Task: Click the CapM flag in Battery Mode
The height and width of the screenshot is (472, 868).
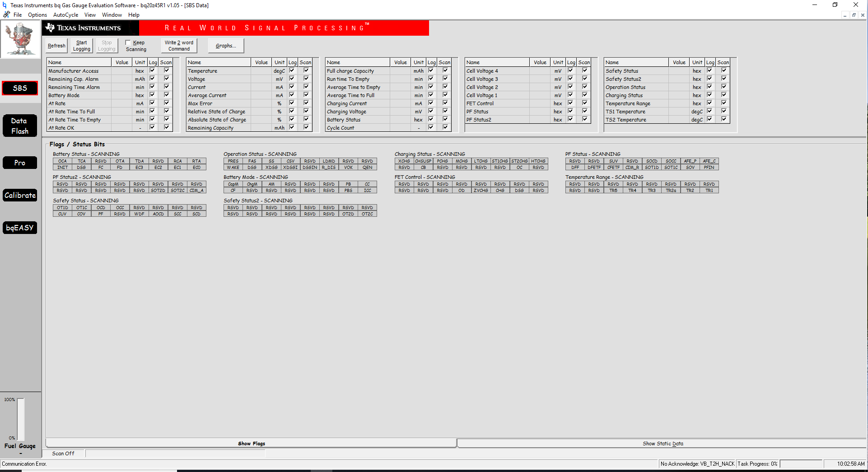Action: 233,184
